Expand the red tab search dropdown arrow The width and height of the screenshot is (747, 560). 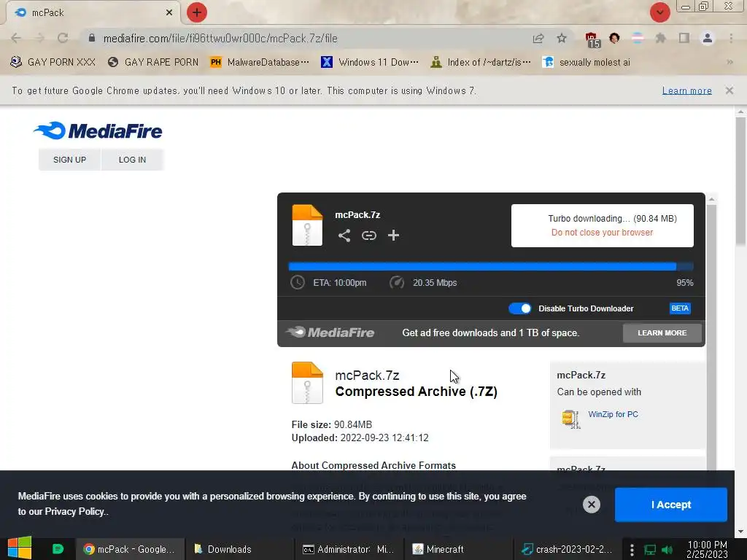coord(659,12)
